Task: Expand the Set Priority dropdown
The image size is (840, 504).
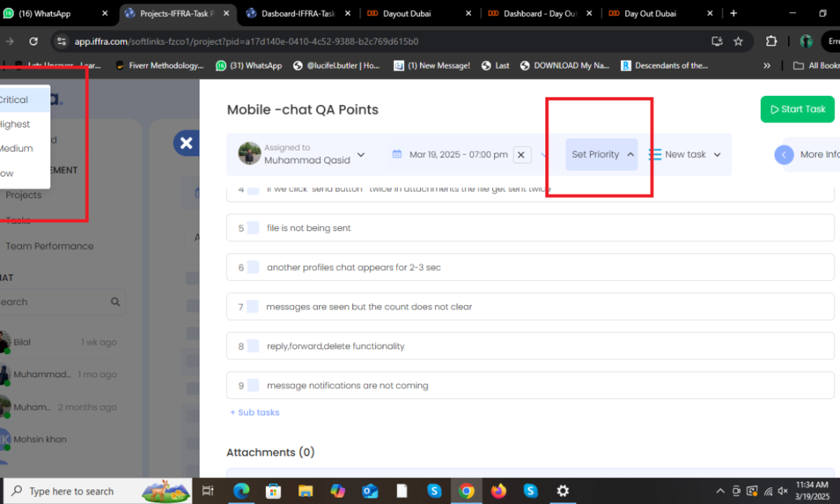Action: point(601,155)
